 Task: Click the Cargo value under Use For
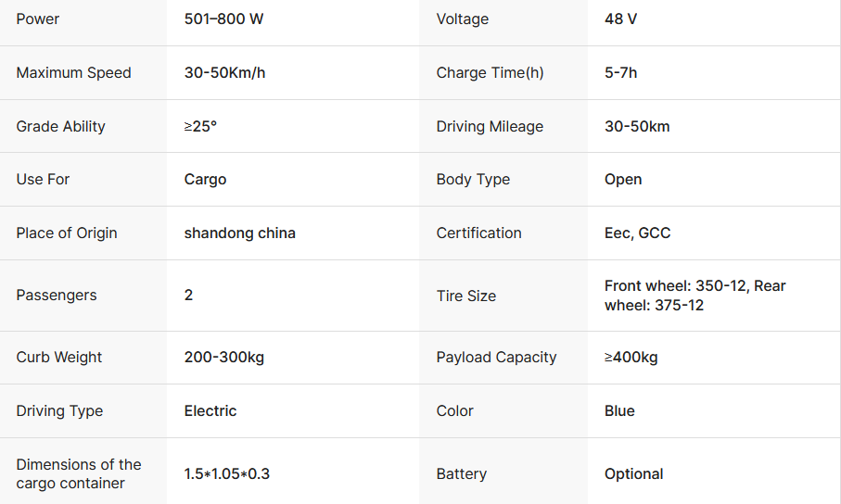coord(205,180)
